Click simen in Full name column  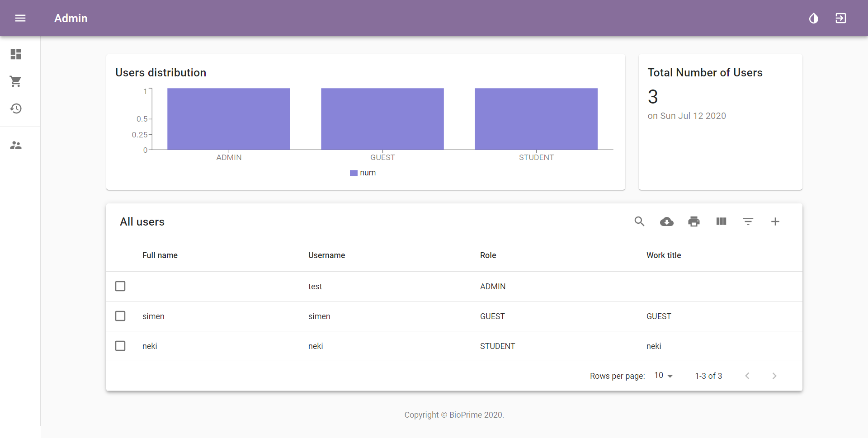[x=153, y=316]
